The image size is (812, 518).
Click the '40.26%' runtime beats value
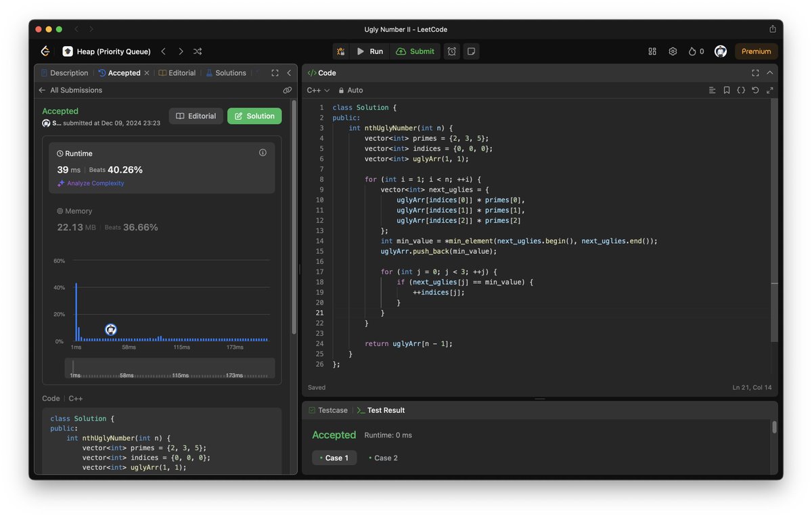click(x=125, y=170)
